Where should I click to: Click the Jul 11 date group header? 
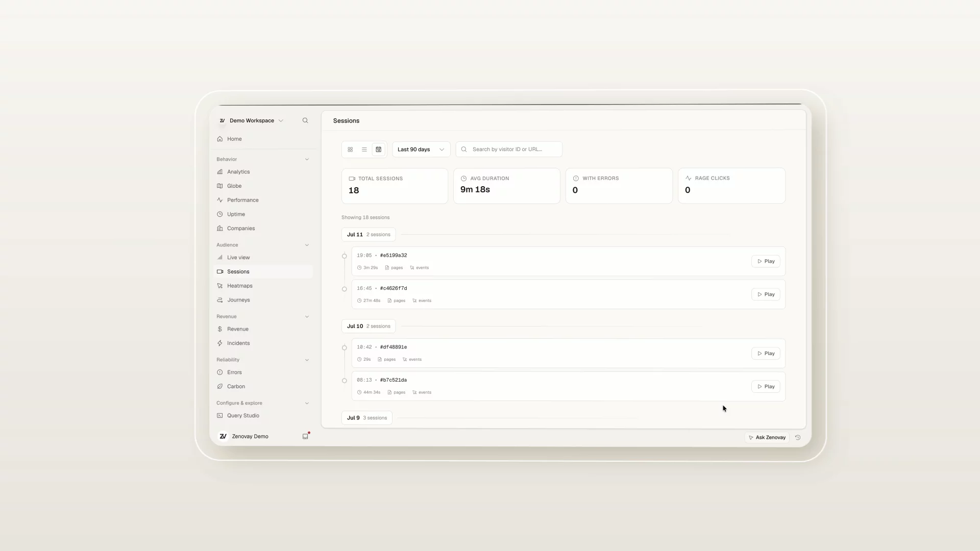click(x=369, y=235)
